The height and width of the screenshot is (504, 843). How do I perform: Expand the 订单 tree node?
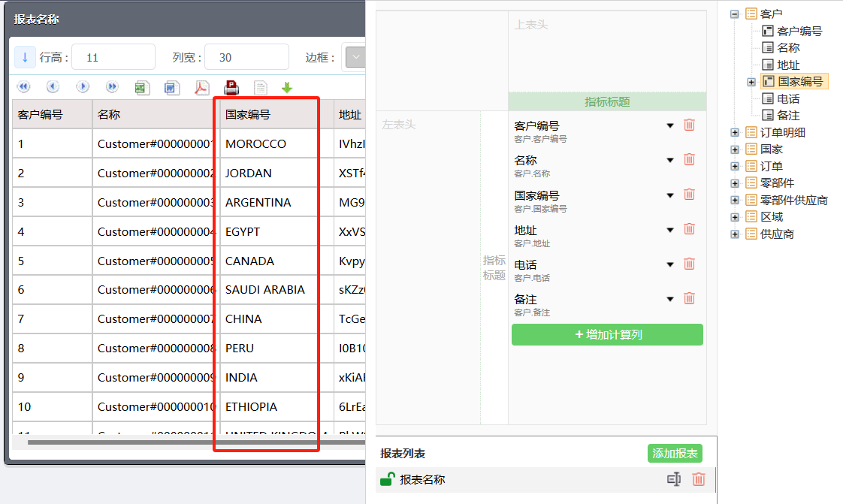734,167
